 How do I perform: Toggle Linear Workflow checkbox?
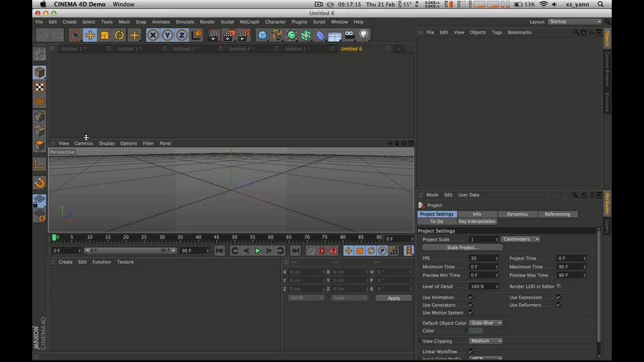[471, 351]
